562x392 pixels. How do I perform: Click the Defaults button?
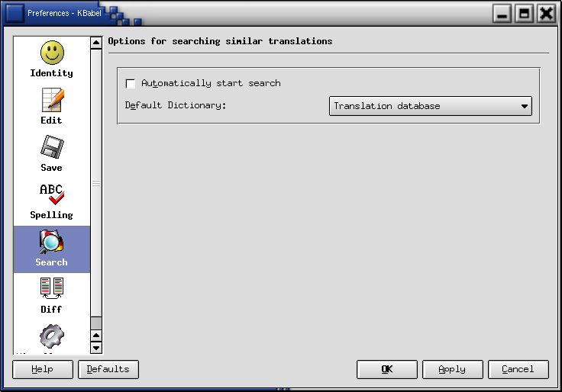pyautogui.click(x=108, y=369)
